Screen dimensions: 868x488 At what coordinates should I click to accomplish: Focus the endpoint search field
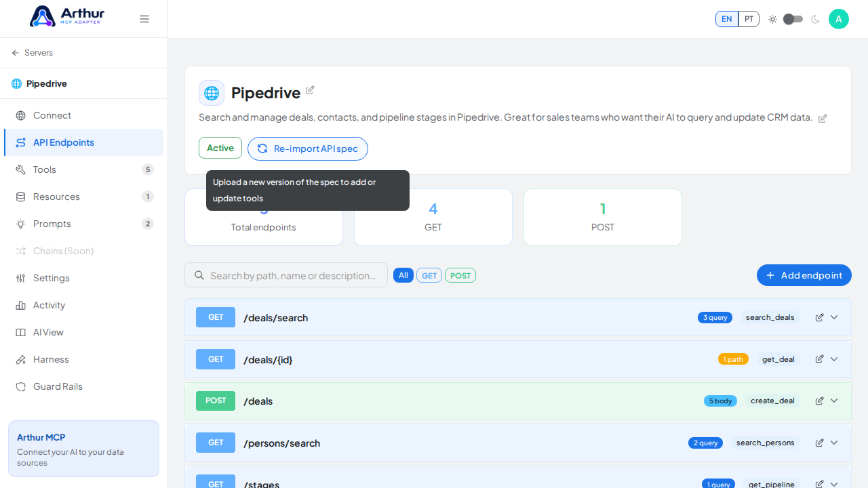tap(286, 275)
